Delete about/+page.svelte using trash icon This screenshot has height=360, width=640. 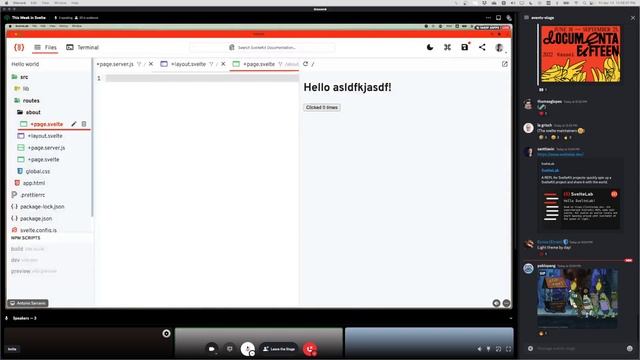[84, 124]
